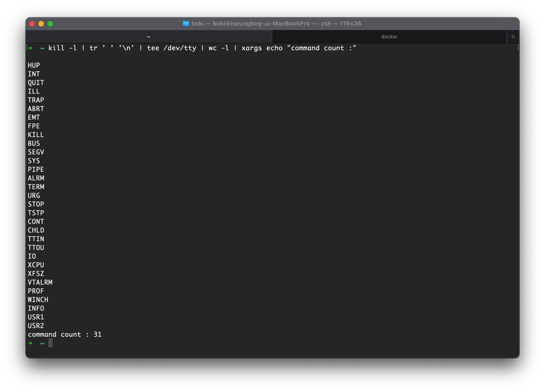Click the green prompt arrow on last line

coord(30,343)
